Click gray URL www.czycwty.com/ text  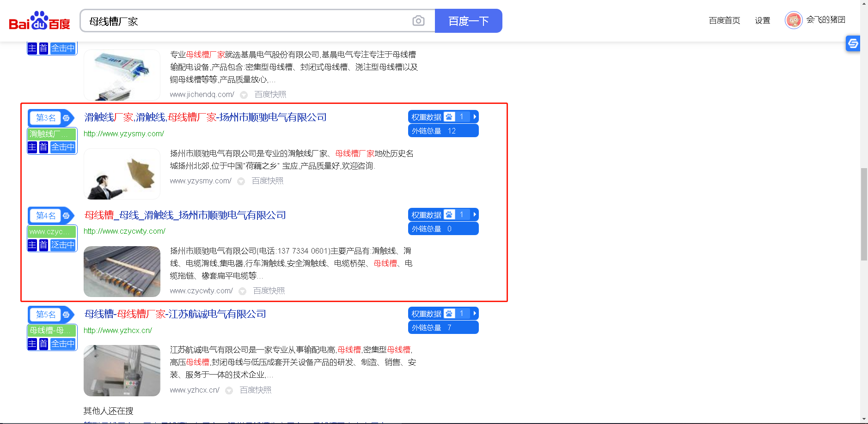(x=202, y=291)
